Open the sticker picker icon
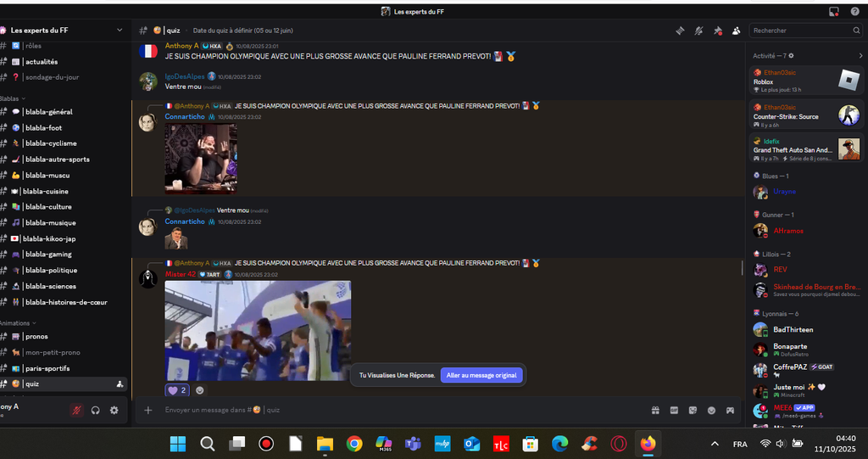868x459 pixels. click(x=693, y=411)
